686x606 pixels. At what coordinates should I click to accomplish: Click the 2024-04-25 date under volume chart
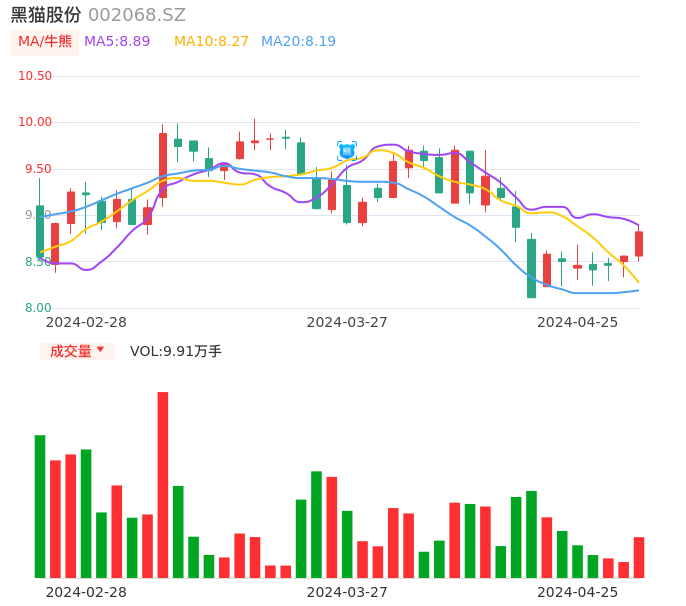tap(577, 592)
